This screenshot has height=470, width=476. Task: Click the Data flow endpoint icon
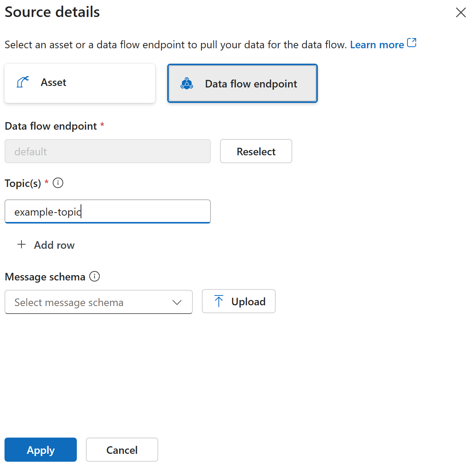pyautogui.click(x=187, y=84)
